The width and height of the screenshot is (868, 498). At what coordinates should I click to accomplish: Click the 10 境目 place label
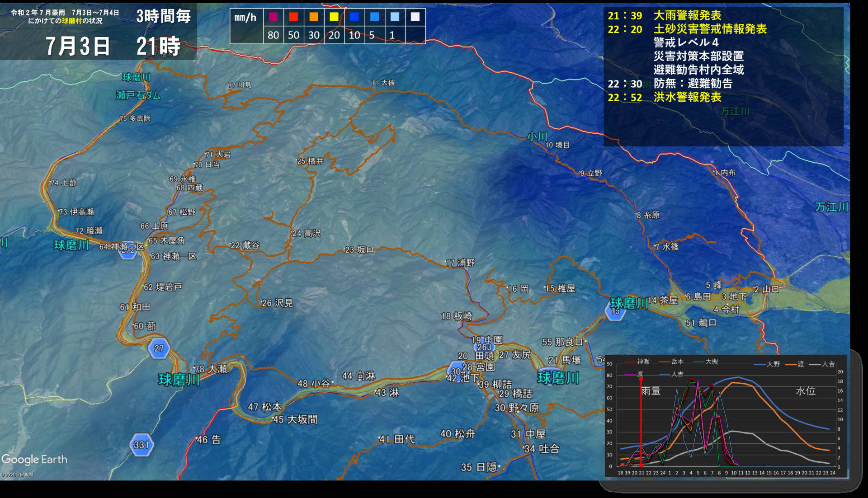557,145
